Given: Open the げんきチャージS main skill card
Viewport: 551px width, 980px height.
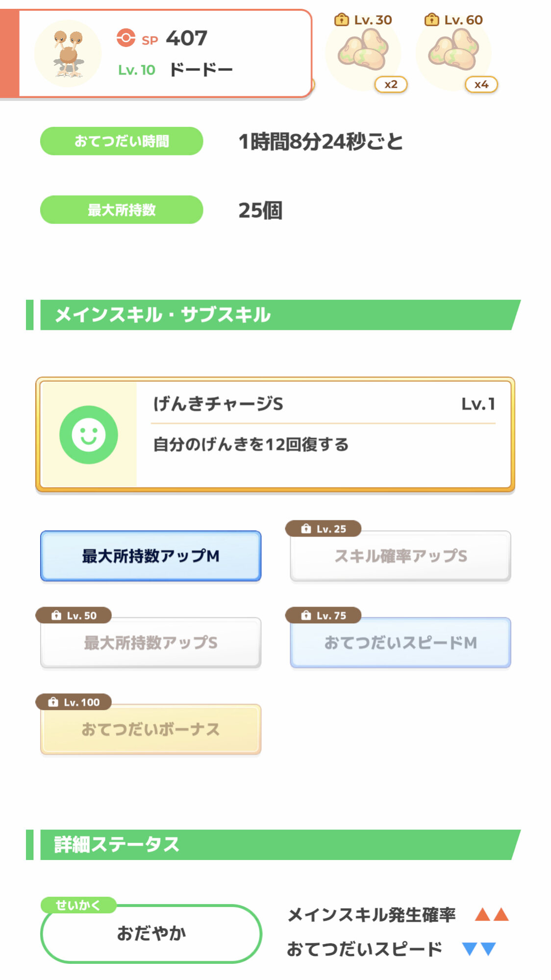Looking at the screenshot, I should click(x=324, y=434).
